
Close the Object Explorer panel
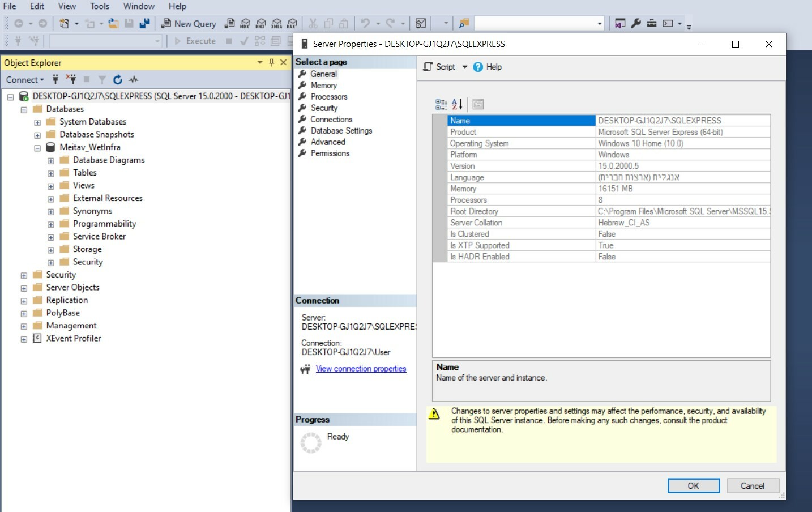click(x=284, y=62)
